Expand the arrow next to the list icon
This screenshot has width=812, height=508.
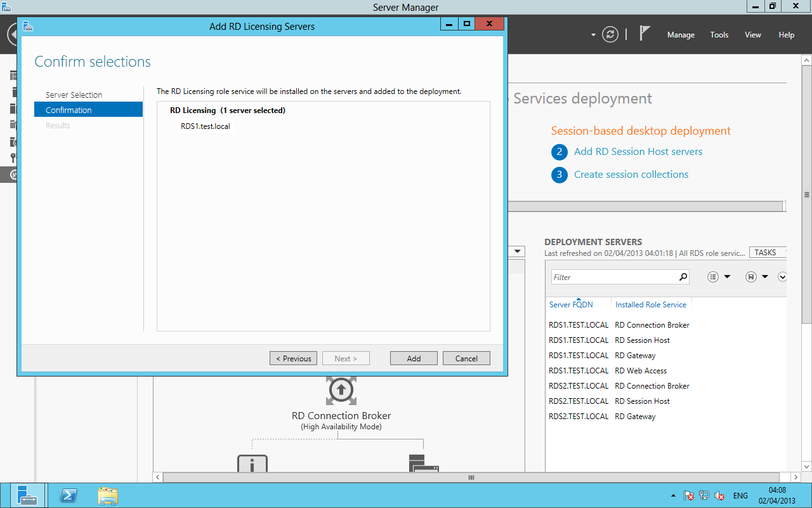click(727, 277)
